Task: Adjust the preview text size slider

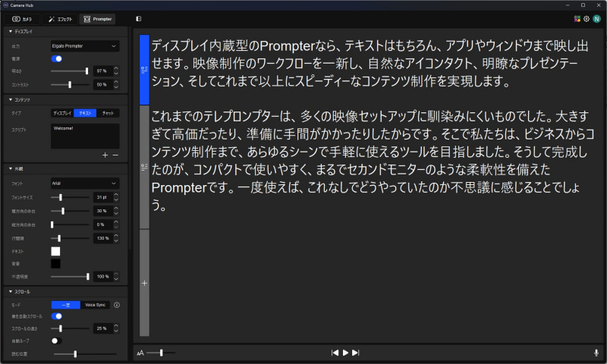Action: tap(161, 353)
